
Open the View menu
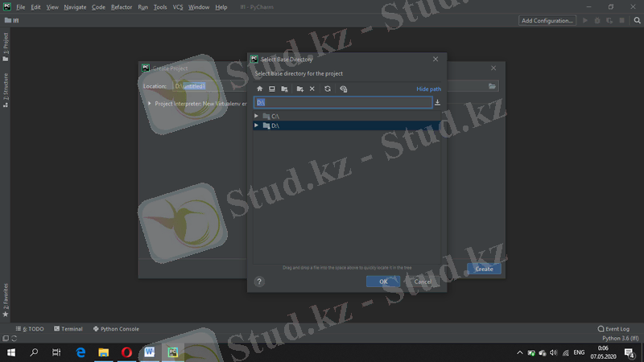tap(52, 7)
